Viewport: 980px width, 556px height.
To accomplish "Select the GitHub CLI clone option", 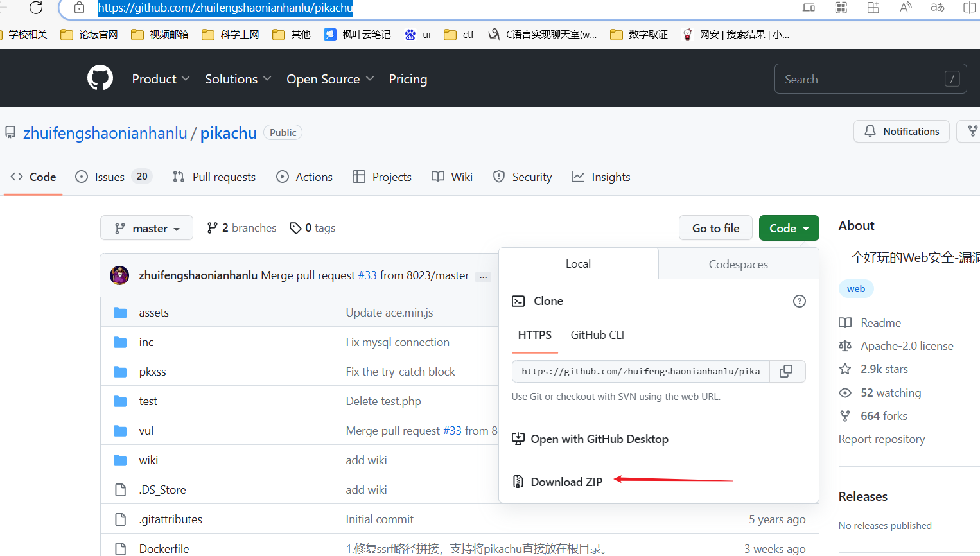I will (597, 335).
